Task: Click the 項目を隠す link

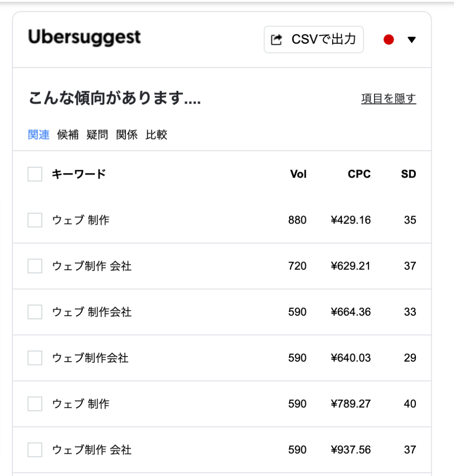Action: (388, 99)
